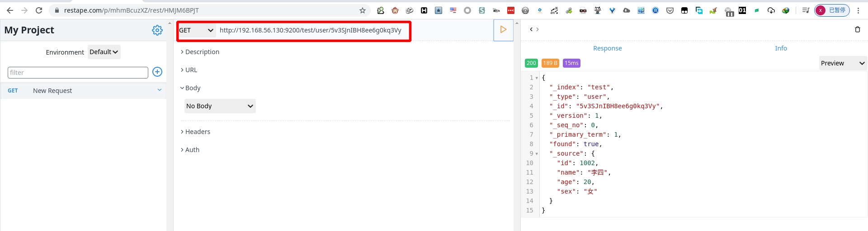Click the black H extension icon
The height and width of the screenshot is (231, 868).
point(424,10)
